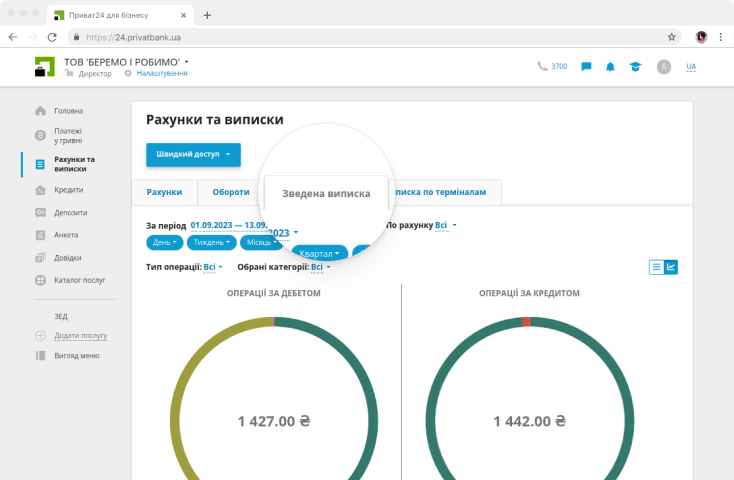734x480 pixels.
Task: Select the Зведена виписка tab
Action: tap(326, 193)
